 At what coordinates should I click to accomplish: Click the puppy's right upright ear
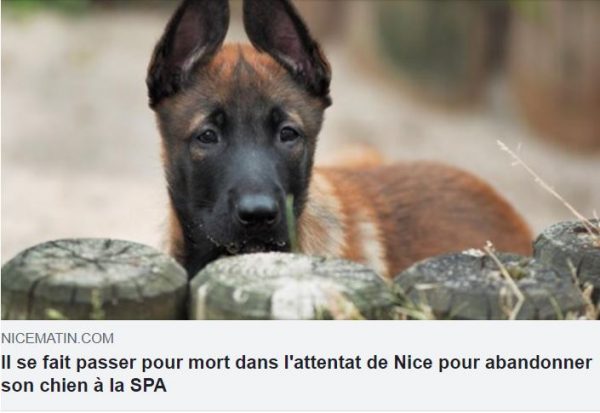click(287, 50)
